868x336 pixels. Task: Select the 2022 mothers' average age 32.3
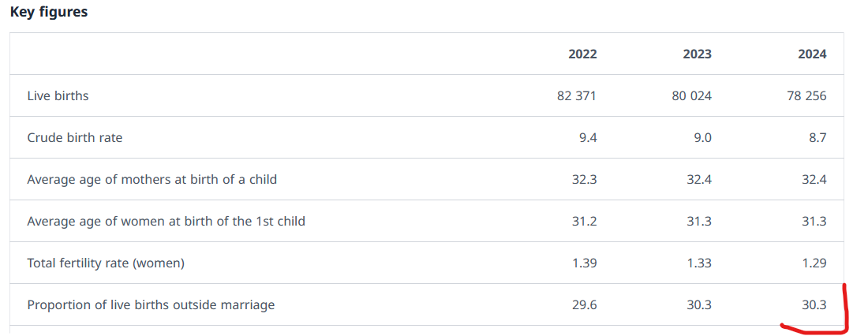[x=585, y=179]
